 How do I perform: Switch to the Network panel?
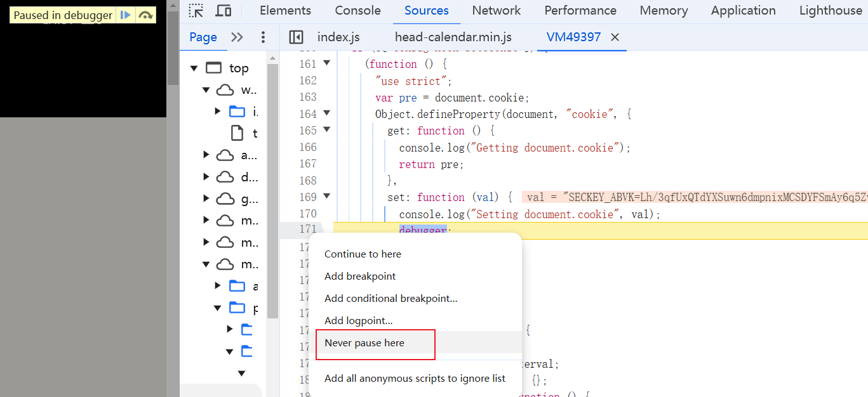point(497,11)
